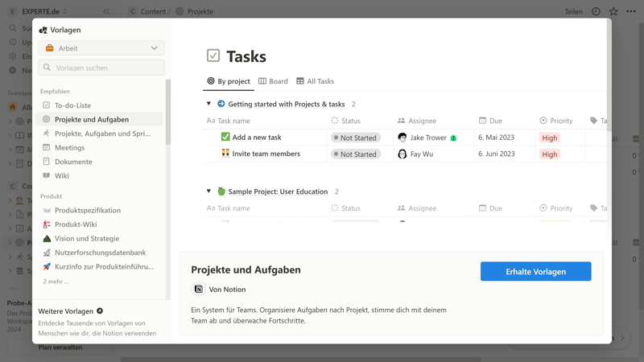
Task: Click the High priority tag for Invite team members
Action: click(x=550, y=154)
